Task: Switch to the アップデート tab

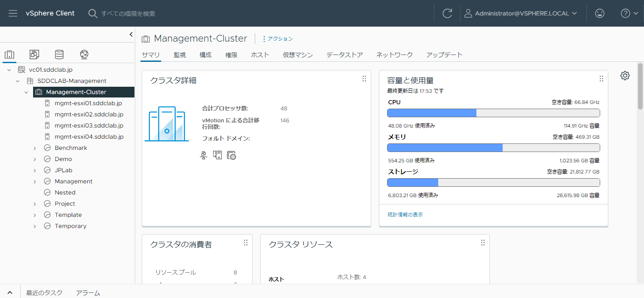Action: click(444, 55)
